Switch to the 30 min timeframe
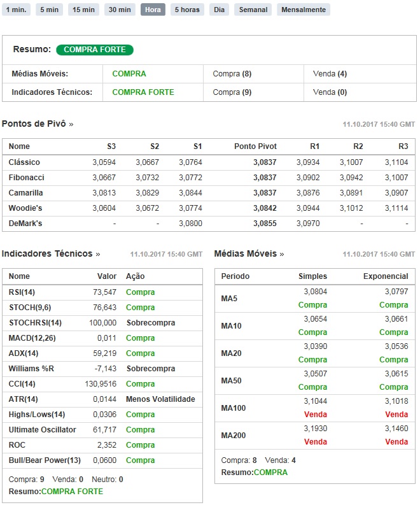Screen dimensions: 420x505 click(x=120, y=10)
